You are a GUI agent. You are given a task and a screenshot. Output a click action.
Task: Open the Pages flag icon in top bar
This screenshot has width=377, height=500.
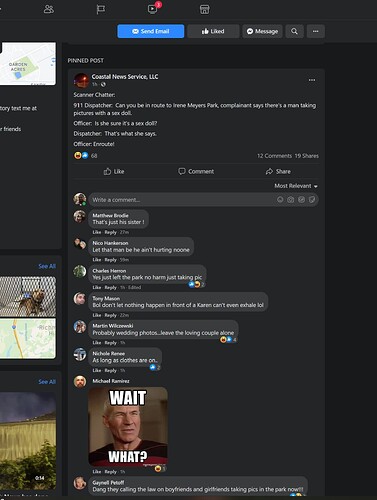coord(100,9)
